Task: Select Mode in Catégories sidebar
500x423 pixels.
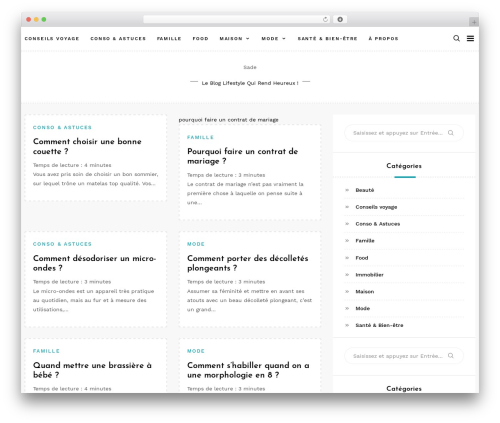Action: (x=363, y=308)
